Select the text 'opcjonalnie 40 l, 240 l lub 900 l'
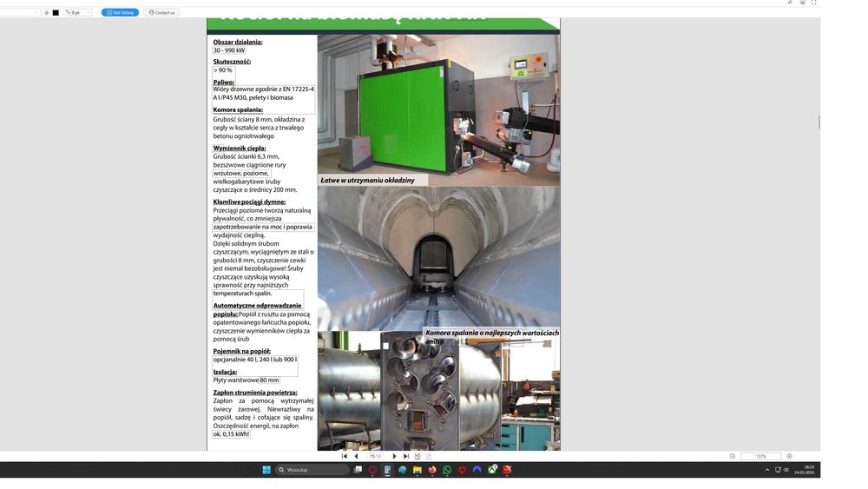 255,360
